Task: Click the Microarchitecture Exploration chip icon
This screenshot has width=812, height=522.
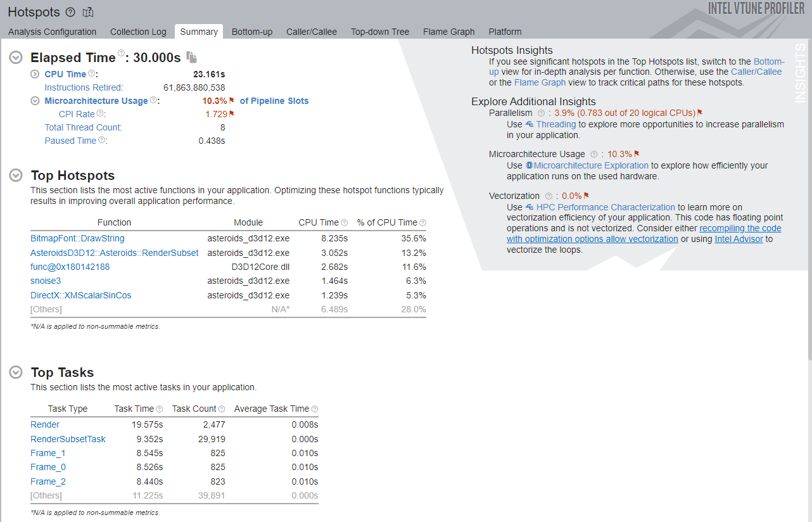Action: (x=529, y=165)
